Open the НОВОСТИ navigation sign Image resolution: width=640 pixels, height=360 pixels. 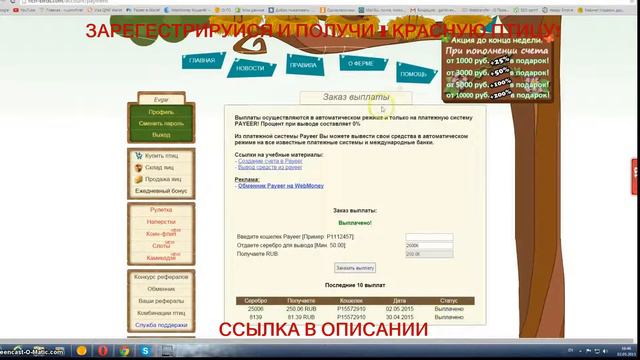pos(251,69)
